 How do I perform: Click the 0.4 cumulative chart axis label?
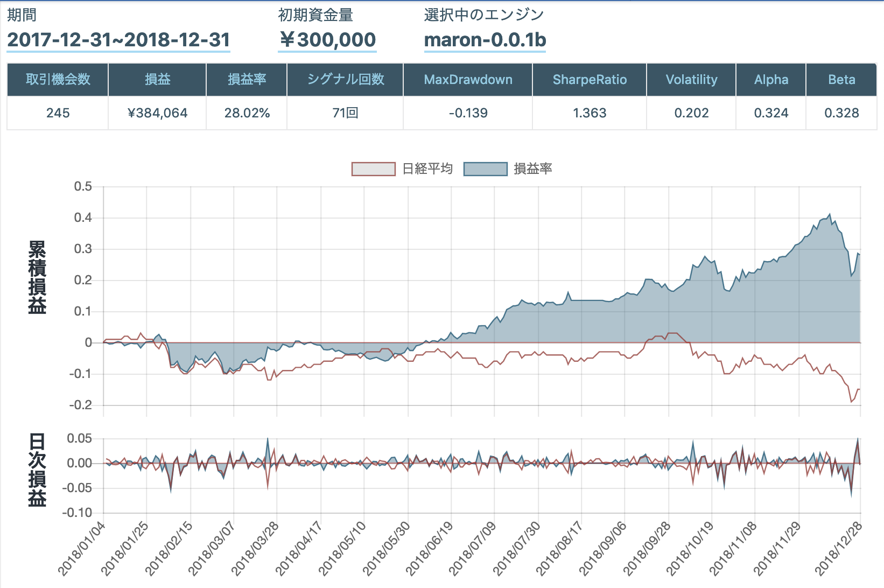point(83,218)
